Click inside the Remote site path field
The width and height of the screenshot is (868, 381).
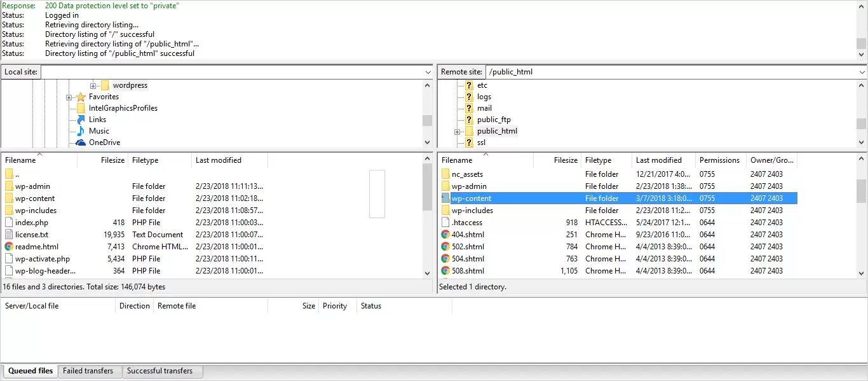[667, 72]
